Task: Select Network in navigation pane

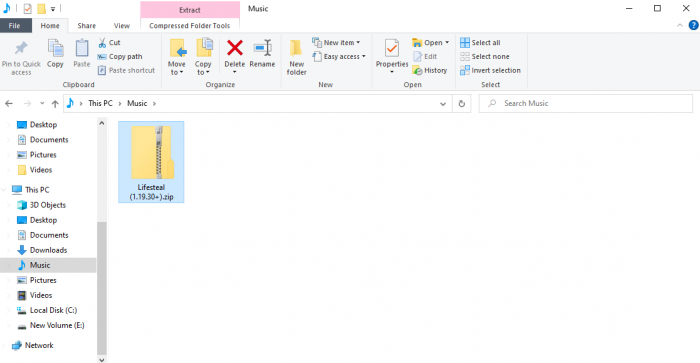Action: tap(39, 345)
